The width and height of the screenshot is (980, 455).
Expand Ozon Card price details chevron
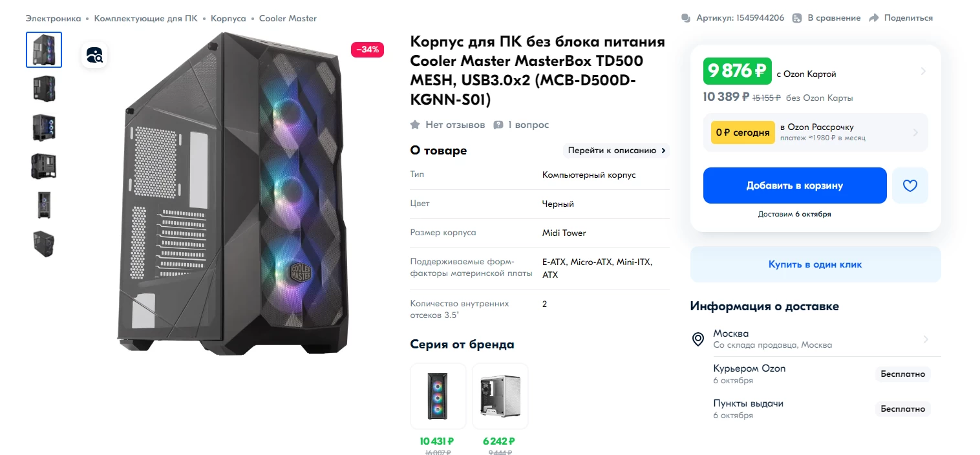coord(923,72)
